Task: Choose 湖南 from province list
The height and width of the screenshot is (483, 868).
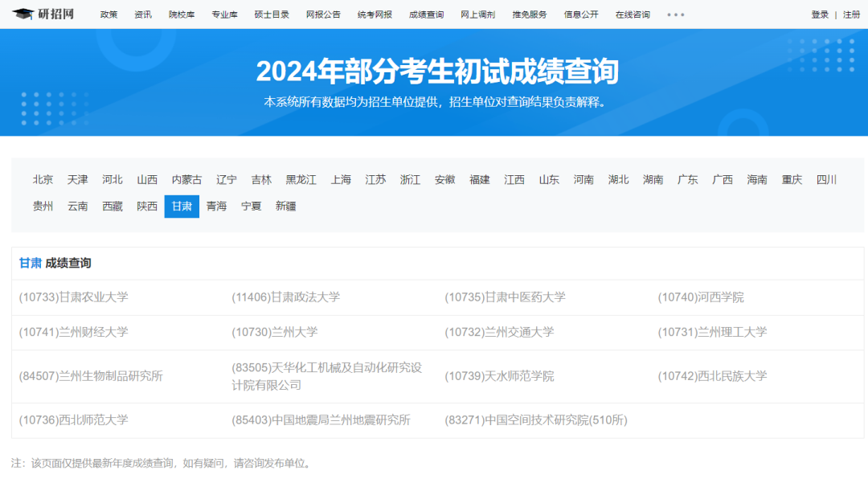Action: coord(653,179)
